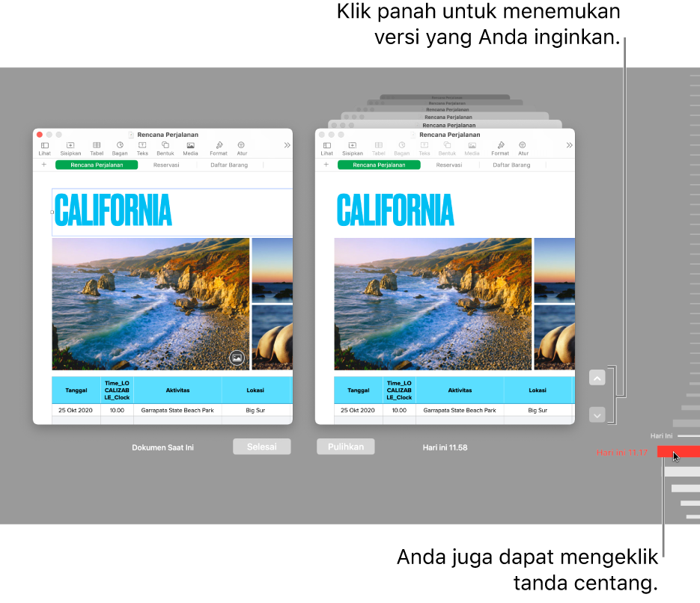Click 10.00 cell in version window
700x603 pixels.
399,410
